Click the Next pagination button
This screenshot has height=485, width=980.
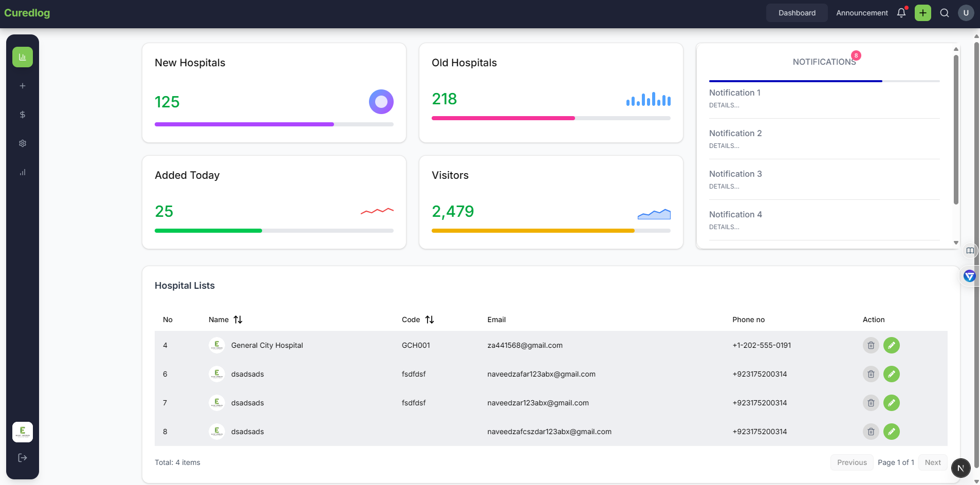click(933, 462)
